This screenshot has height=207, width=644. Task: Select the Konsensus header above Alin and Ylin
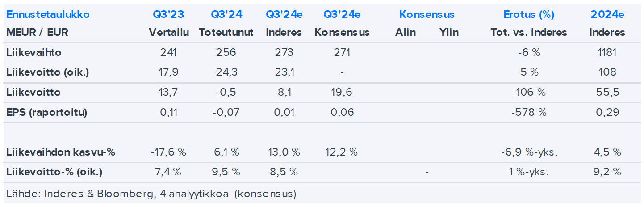tap(427, 14)
